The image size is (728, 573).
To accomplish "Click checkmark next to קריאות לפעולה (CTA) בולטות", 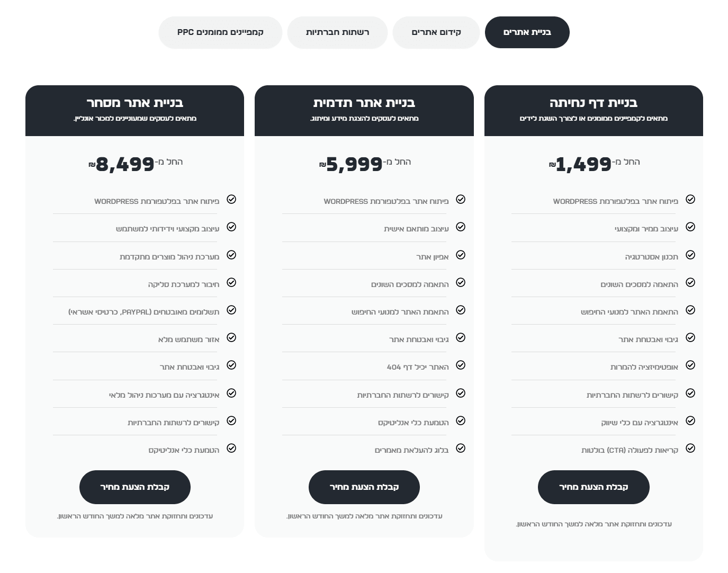I will 690,448.
